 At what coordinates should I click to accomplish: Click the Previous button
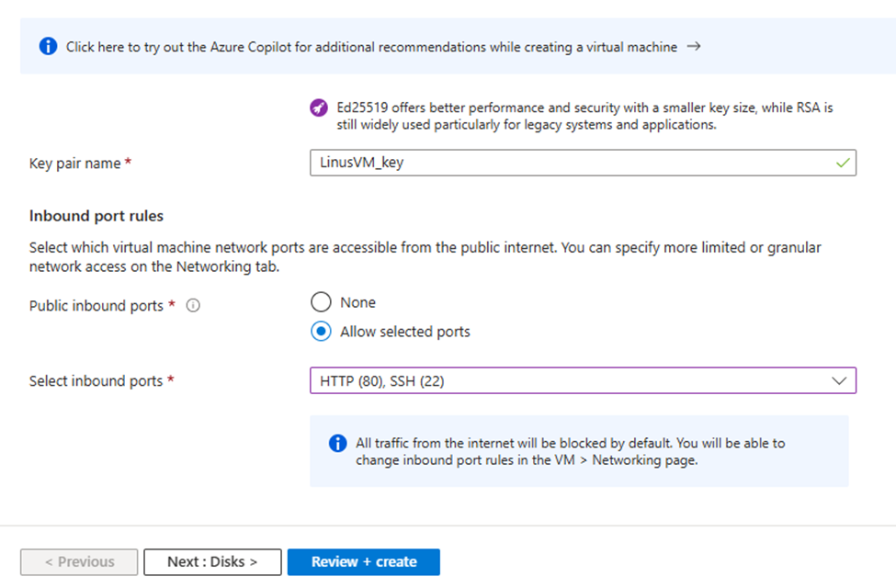pos(80,562)
